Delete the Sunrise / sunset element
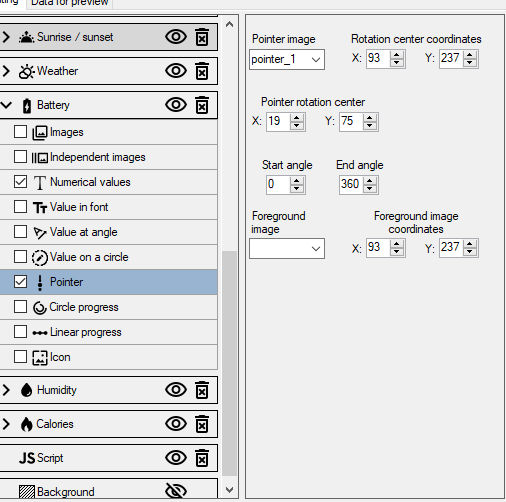The width and height of the screenshot is (506, 502). 202,37
